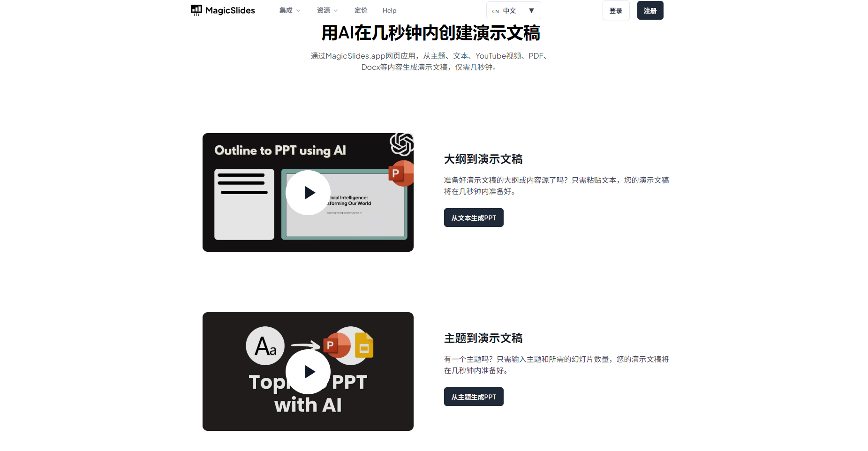Open the 中文 language selector
The height and width of the screenshot is (451, 868).
[x=513, y=10]
